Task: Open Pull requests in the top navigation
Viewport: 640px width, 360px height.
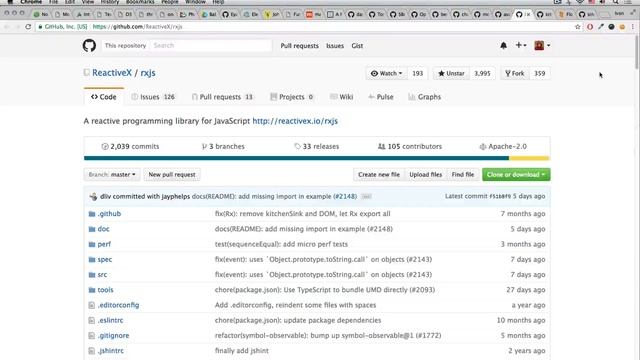Action: (299, 46)
